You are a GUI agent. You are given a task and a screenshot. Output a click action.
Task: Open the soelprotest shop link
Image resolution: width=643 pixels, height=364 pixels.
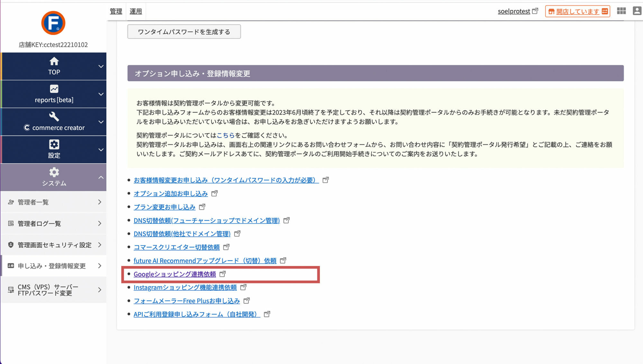(x=514, y=11)
